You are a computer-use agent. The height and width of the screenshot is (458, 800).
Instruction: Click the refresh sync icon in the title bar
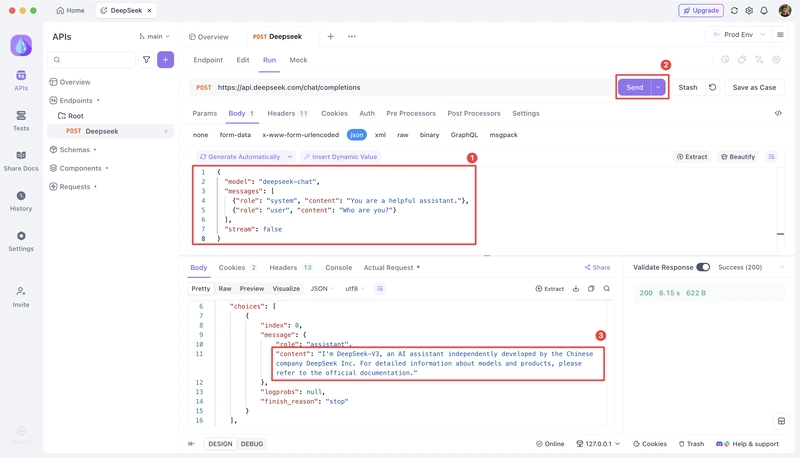pos(734,10)
